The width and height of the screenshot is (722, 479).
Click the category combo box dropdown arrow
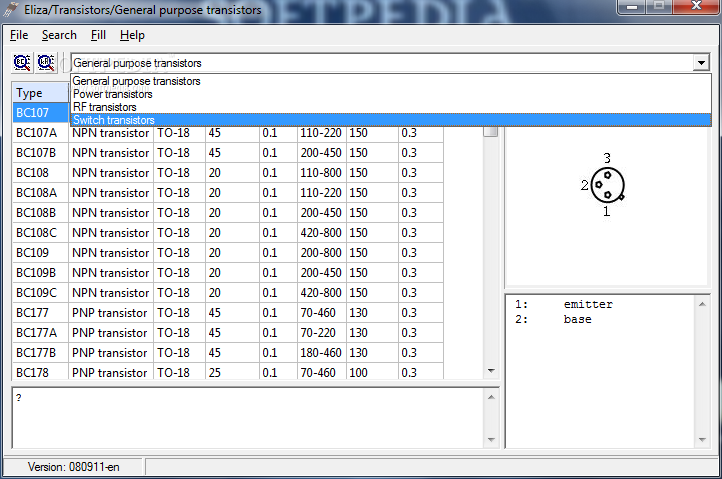pyautogui.click(x=701, y=63)
